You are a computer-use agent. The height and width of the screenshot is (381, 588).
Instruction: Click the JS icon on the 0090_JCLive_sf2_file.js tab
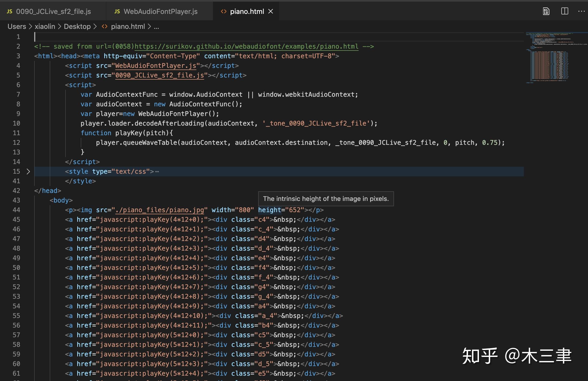[x=10, y=11]
